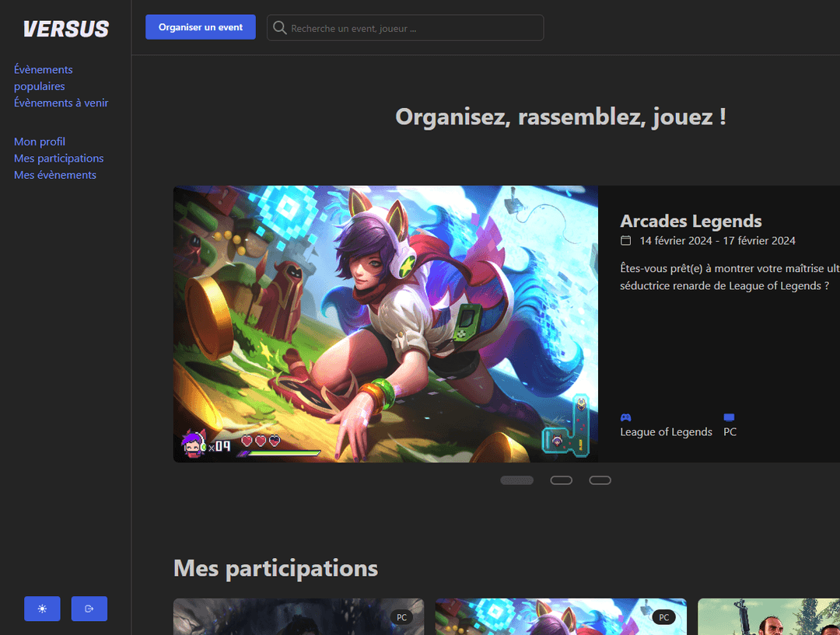840x635 pixels.
Task: Click the search magnifier icon
Action: pyautogui.click(x=280, y=28)
